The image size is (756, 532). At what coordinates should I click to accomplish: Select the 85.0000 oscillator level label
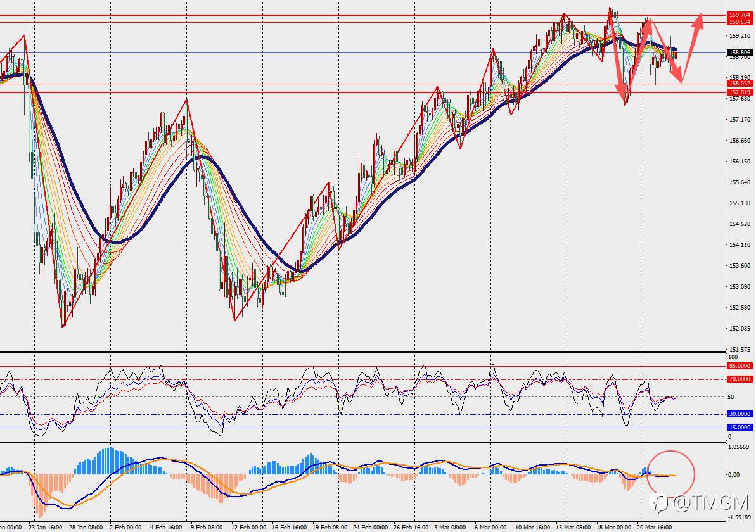(x=740, y=366)
